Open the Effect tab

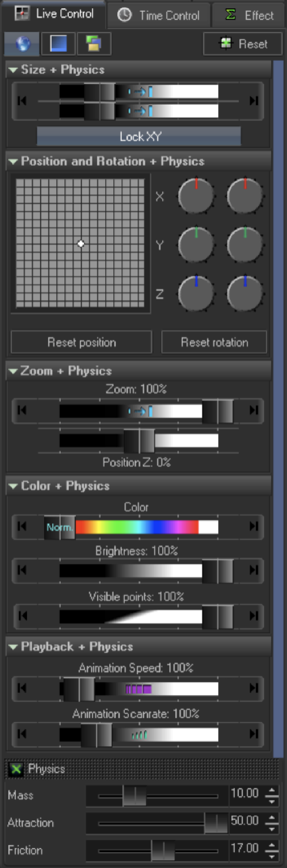[x=249, y=15]
